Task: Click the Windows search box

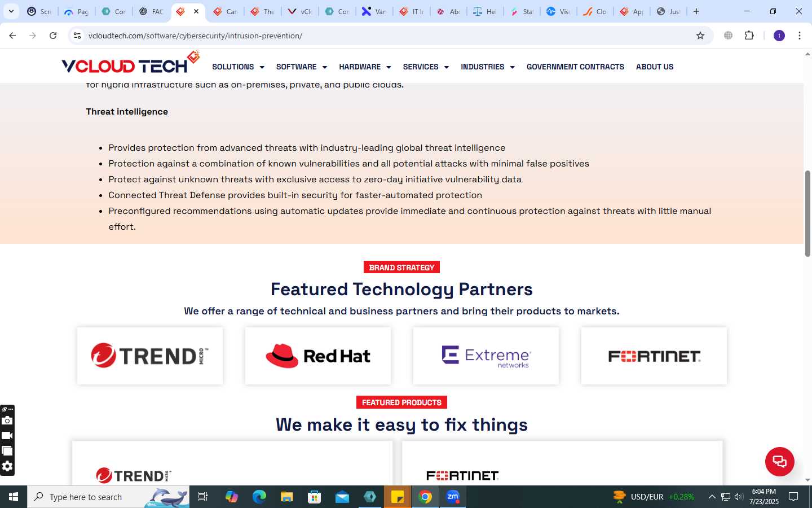Action: (x=108, y=497)
